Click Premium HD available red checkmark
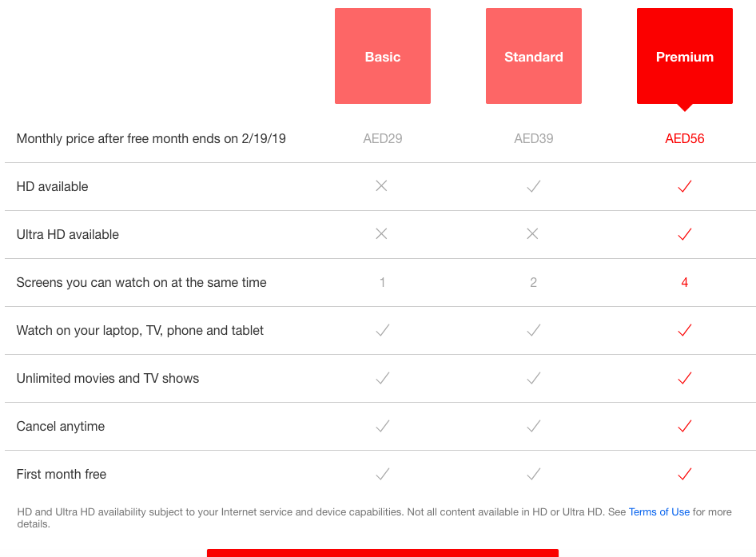756x557 pixels. pos(684,186)
